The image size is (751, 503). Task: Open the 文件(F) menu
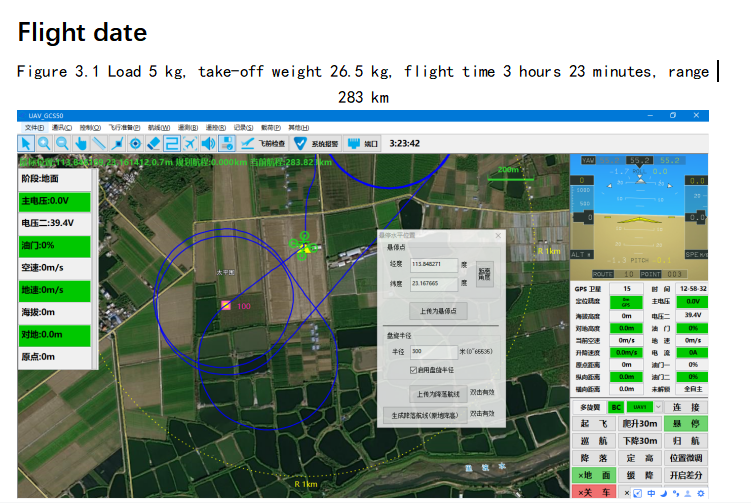click(x=34, y=128)
